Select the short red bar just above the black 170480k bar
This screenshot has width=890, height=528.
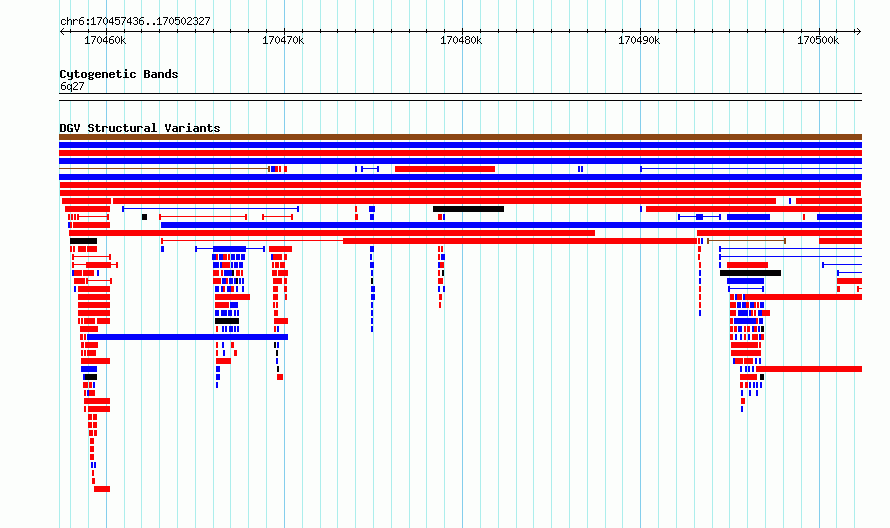click(445, 169)
